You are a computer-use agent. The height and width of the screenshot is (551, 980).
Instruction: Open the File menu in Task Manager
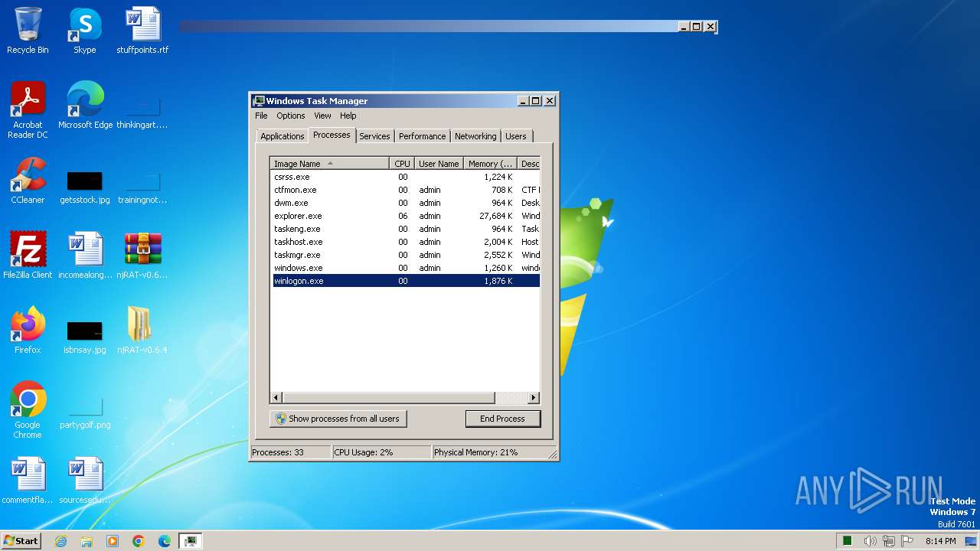pos(261,116)
